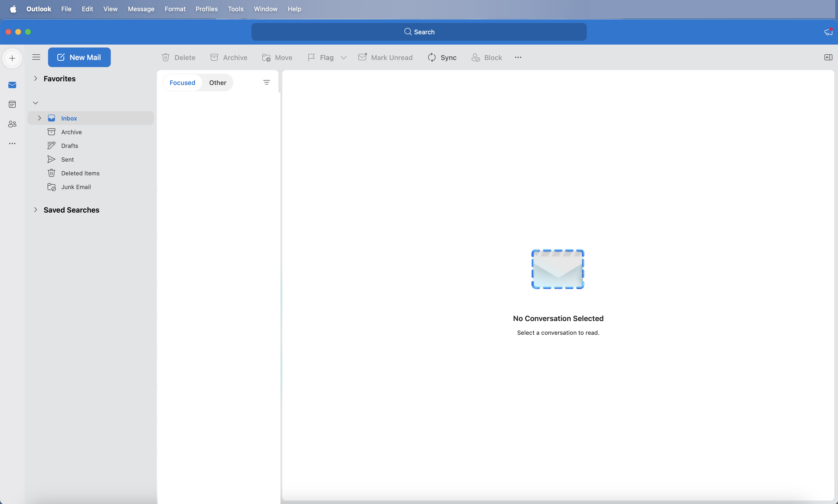Open the Tools menu
The width and height of the screenshot is (838, 504).
coord(236,9)
